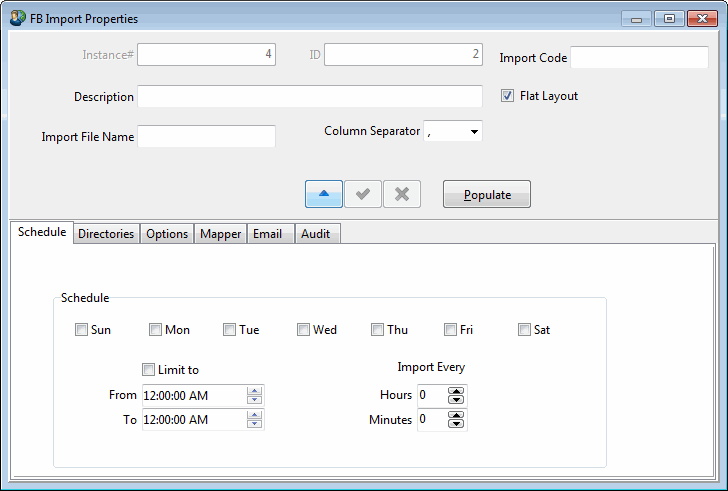Focus the Import Code field
Screen dimensions: 728x491
[x=639, y=58]
